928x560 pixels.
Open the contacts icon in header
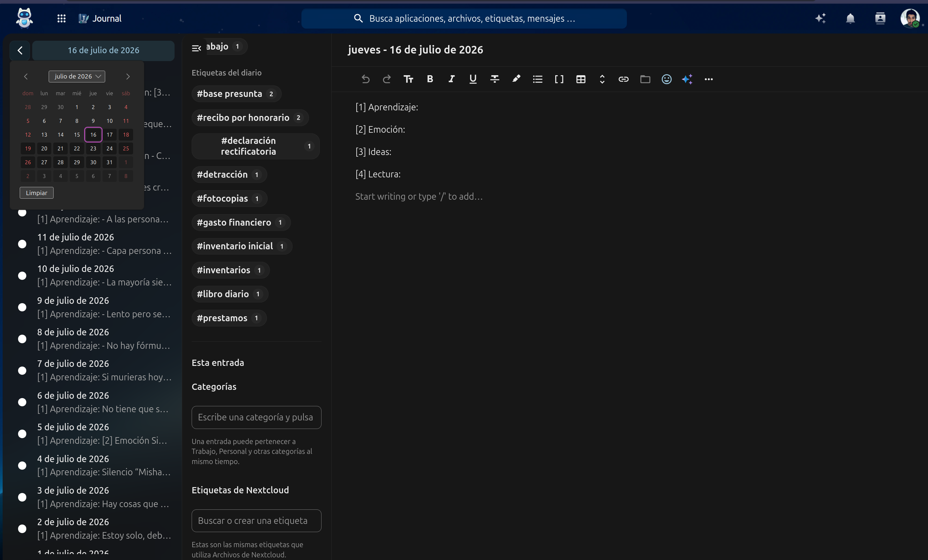click(x=880, y=18)
